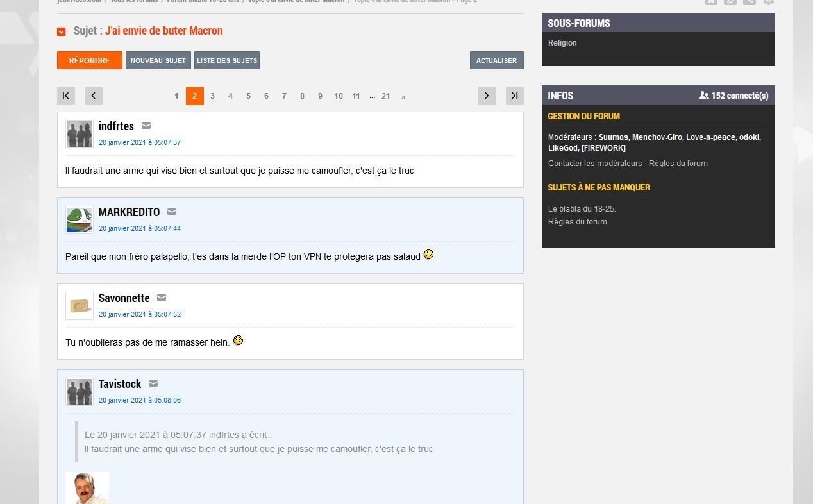Click moderator name [FIREWORK]
The height and width of the screenshot is (504, 813).
(x=603, y=148)
